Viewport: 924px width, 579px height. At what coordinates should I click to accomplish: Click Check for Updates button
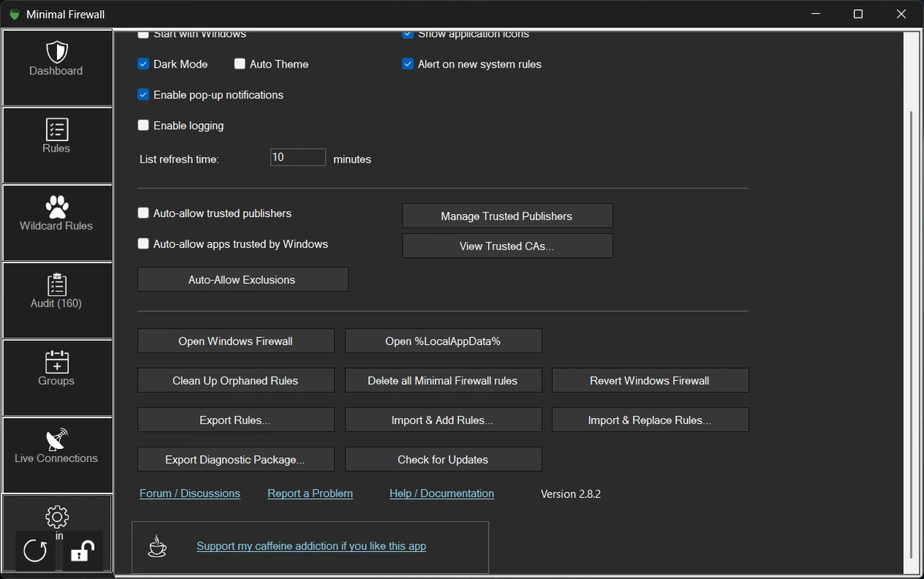click(444, 460)
